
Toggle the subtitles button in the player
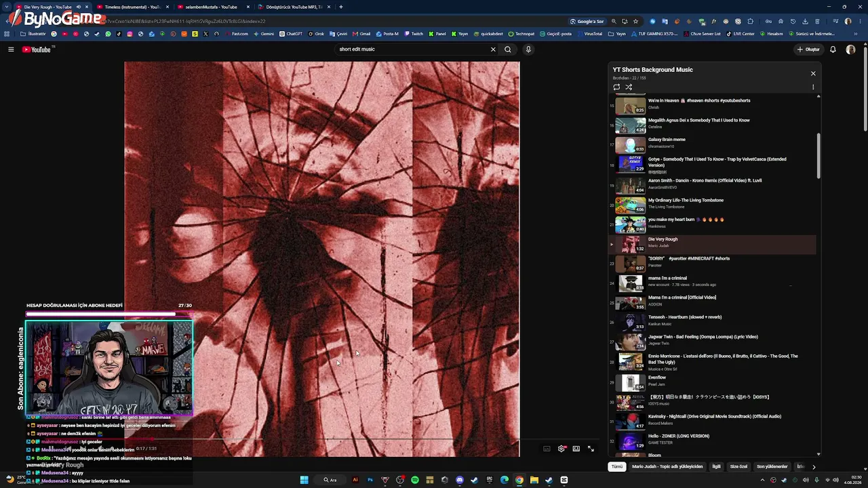[x=547, y=449]
